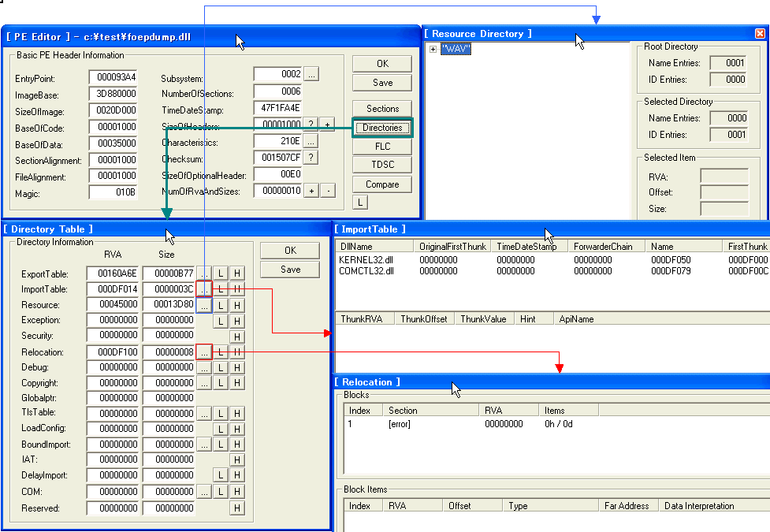770x532 pixels.
Task: Sort imports by DllName column header
Action: tap(374, 247)
